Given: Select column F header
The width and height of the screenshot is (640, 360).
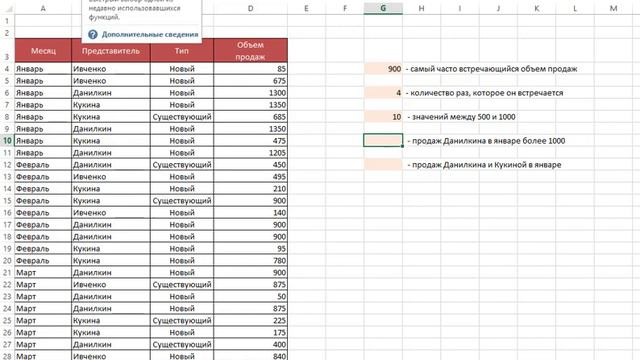Looking at the screenshot, I should pos(344,8).
